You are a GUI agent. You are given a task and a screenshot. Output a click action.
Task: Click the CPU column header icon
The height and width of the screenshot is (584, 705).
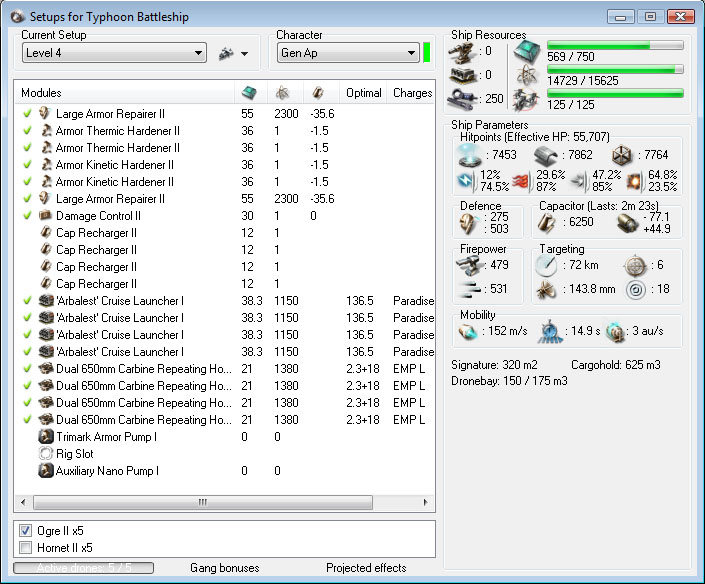coord(249,93)
